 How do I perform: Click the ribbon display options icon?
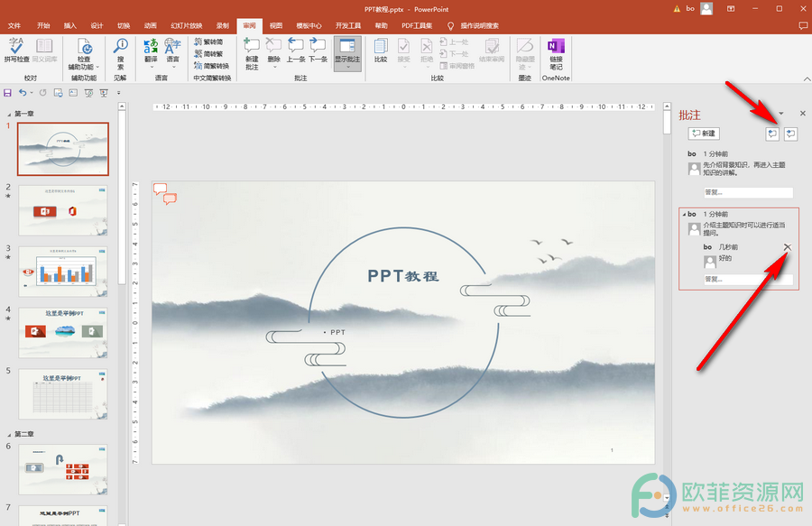coord(731,9)
